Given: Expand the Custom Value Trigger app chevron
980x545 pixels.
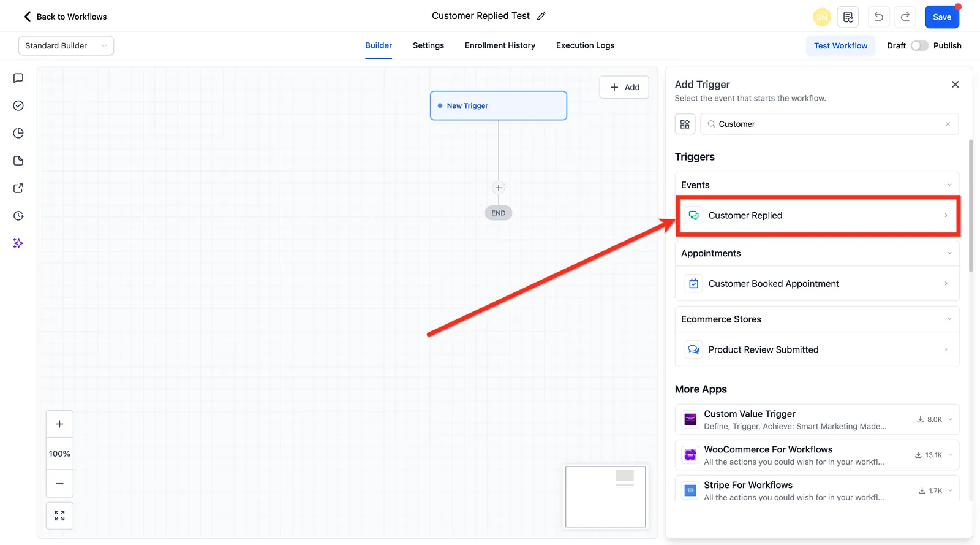Looking at the screenshot, I should [950, 420].
